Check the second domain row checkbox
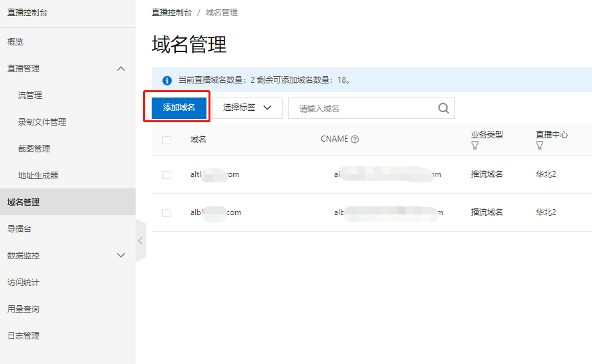The width and height of the screenshot is (592, 364). click(166, 212)
